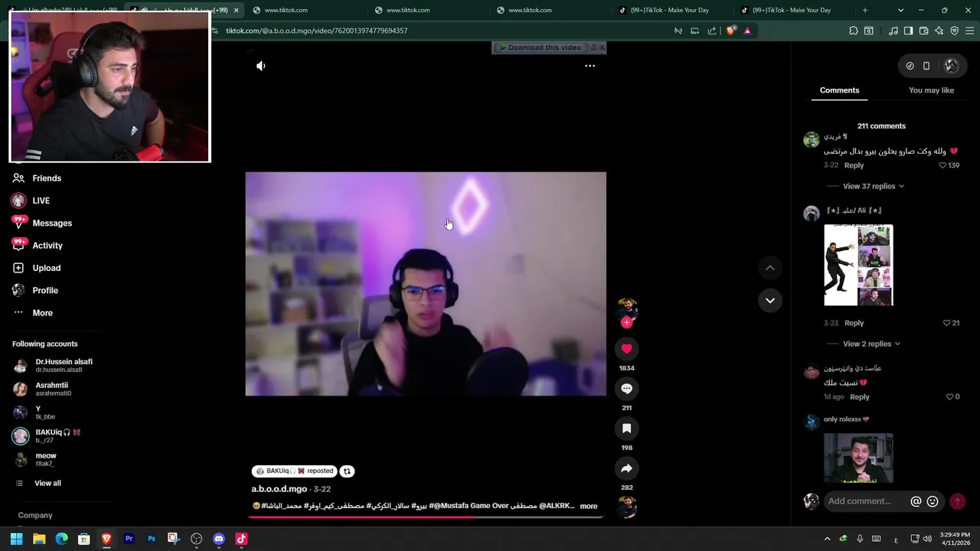Like the first comment showing 139 likes
This screenshot has height=551, width=980.
click(x=943, y=165)
